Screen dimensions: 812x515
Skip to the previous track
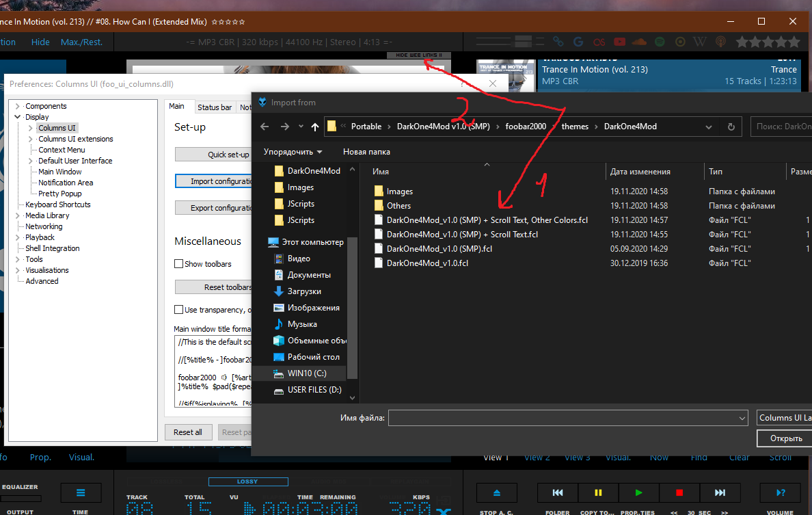coord(558,492)
